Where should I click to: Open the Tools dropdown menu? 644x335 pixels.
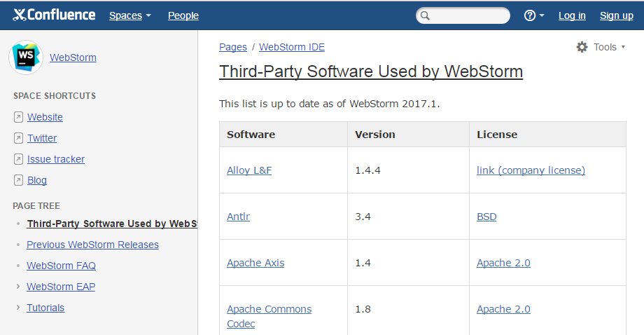pyautogui.click(x=601, y=47)
